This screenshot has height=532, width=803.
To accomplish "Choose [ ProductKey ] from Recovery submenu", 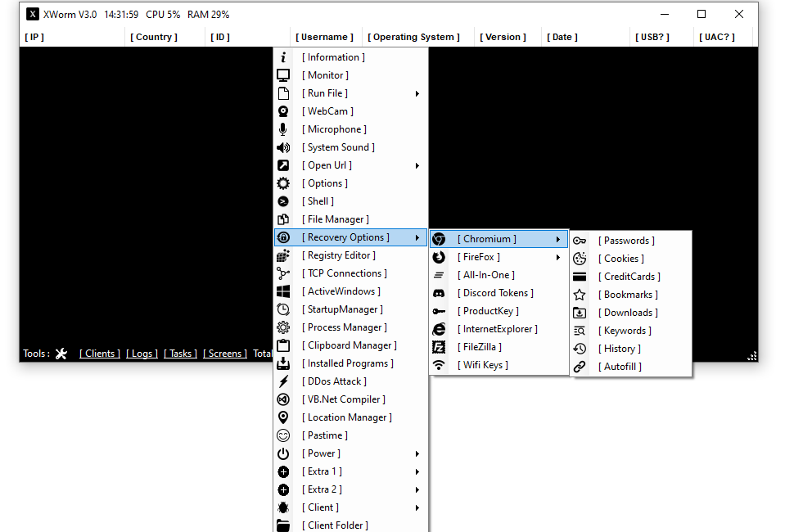I will coord(498,311).
